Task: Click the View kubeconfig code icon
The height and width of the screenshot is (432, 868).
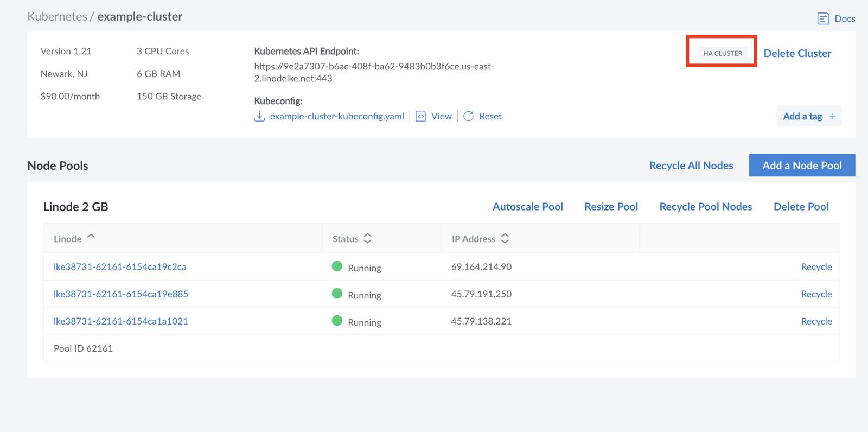Action: [x=420, y=116]
